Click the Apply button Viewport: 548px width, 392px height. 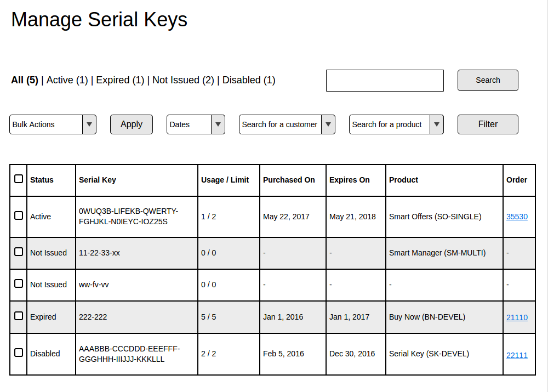(132, 124)
